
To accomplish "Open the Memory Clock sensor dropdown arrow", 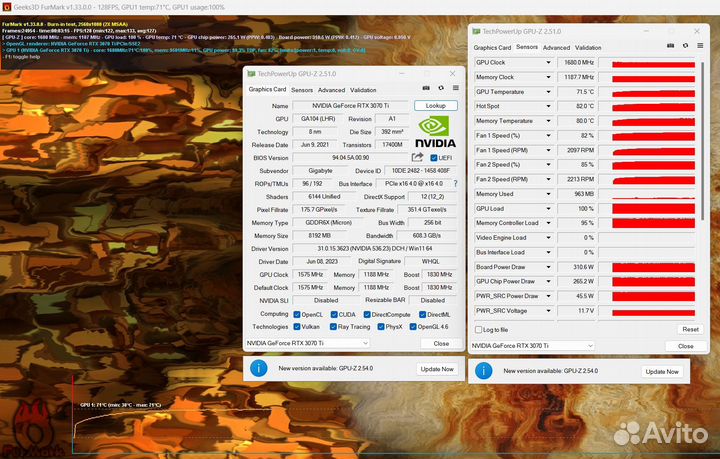I will (548, 77).
